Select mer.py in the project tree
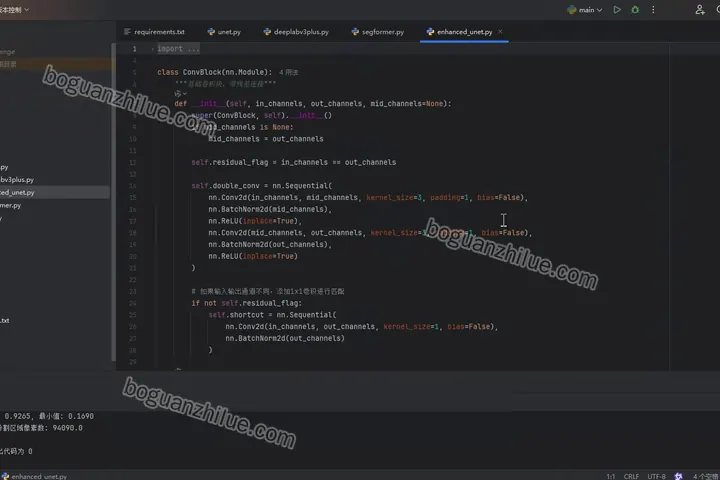Screen dimensions: 720x480 coord(11,205)
